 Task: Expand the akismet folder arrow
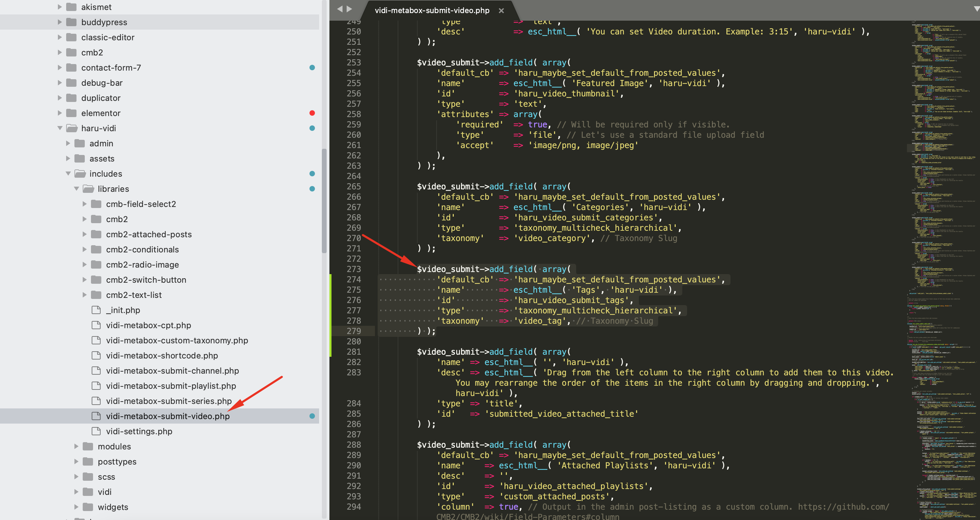click(x=59, y=7)
